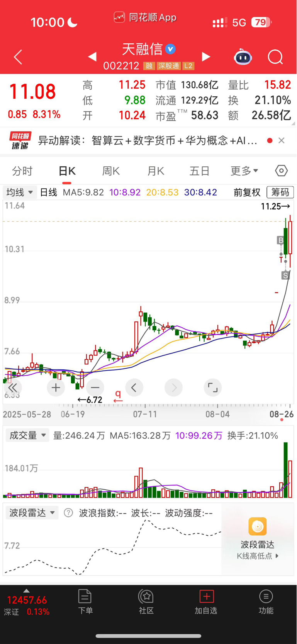Image resolution: width=297 pixels, height=644 pixels.
Task: Select the 五日 chart tab
Action: [x=200, y=171]
